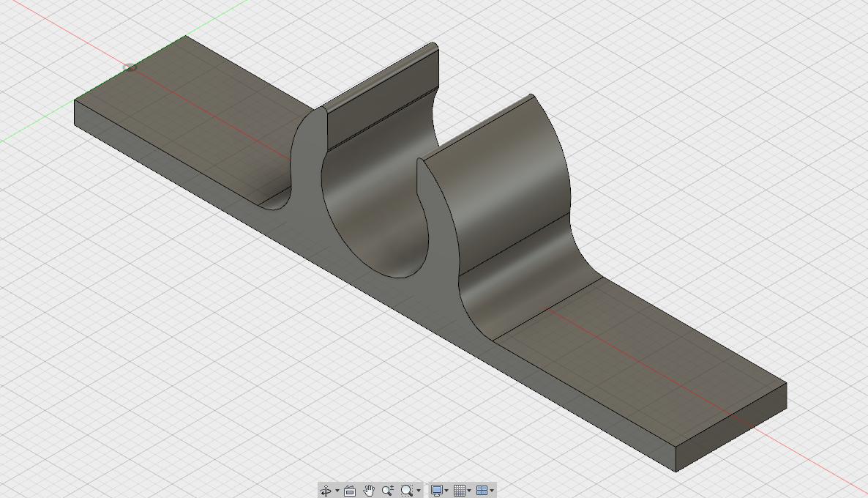The height and width of the screenshot is (498, 868).
Task: Open Grid and Snaps icon
Action: 459,490
